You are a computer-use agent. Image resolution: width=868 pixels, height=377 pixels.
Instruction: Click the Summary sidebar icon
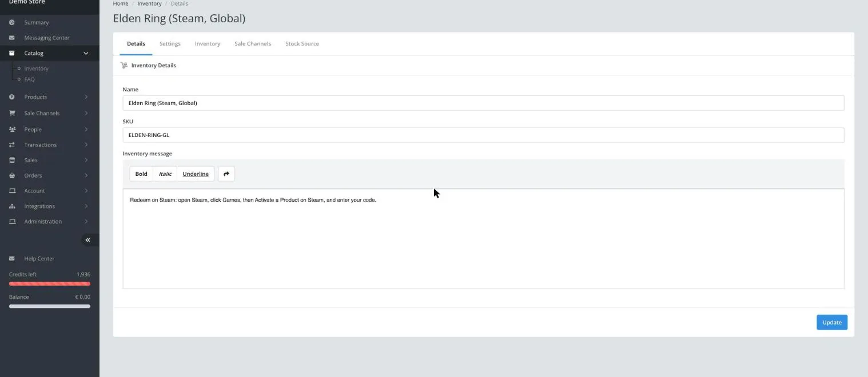click(12, 22)
